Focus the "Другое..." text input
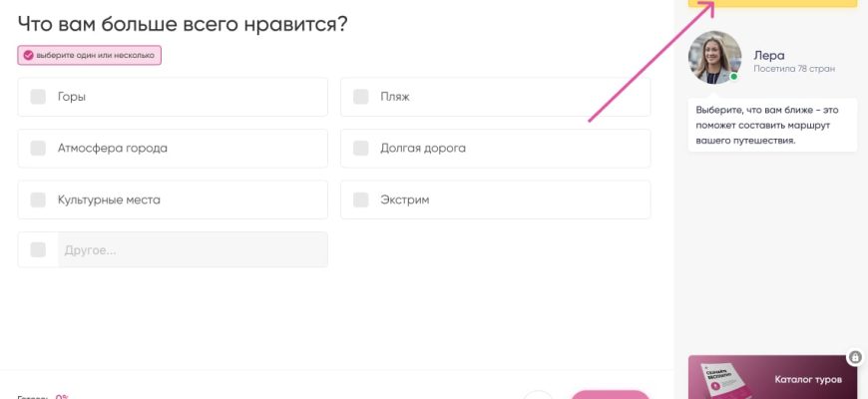 click(192, 249)
